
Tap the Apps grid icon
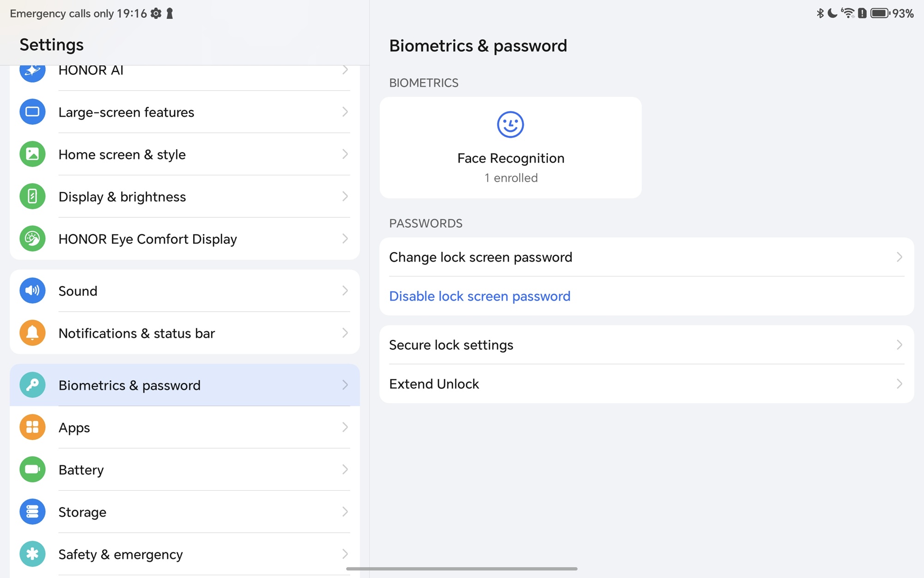click(32, 427)
